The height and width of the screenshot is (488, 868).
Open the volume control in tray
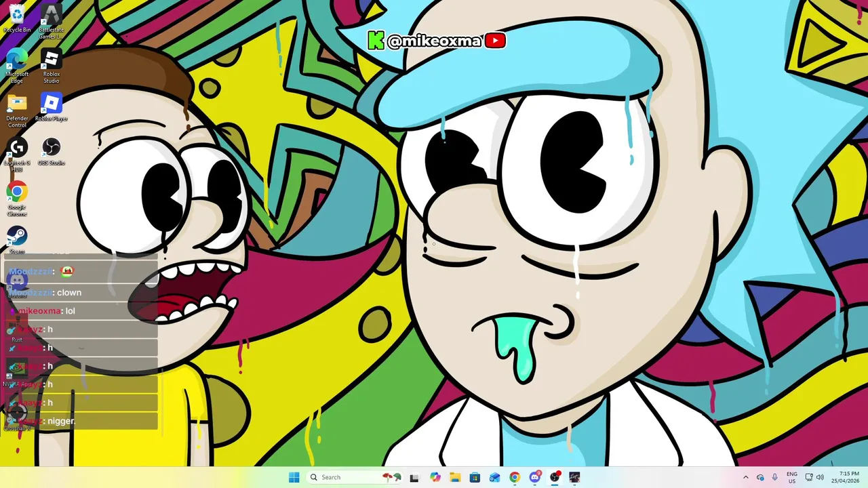[x=820, y=477]
